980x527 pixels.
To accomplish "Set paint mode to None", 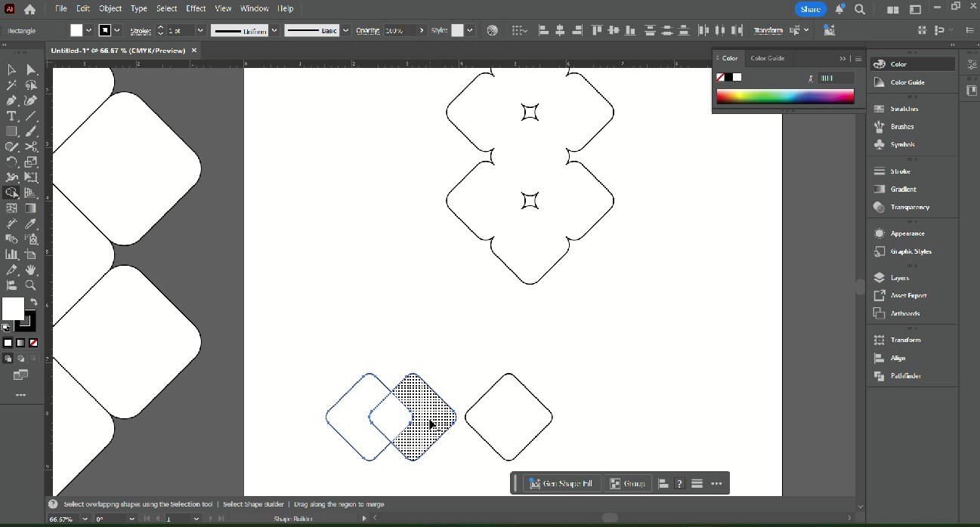I will [33, 343].
